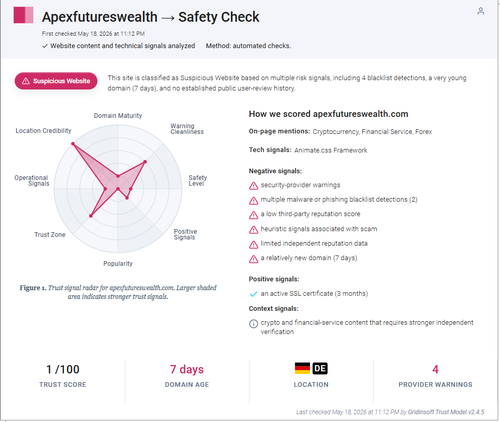
Task: Click the Figure 1 radar caption
Action: [x=118, y=292]
